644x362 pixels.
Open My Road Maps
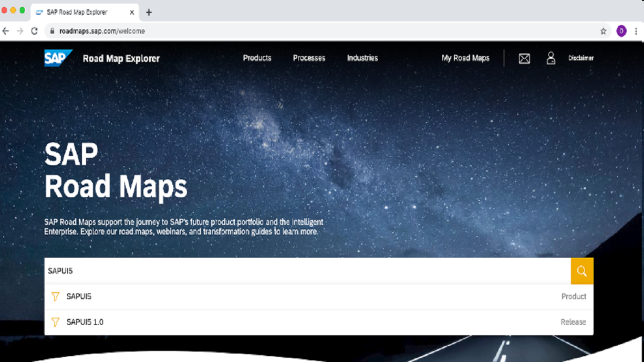point(465,58)
